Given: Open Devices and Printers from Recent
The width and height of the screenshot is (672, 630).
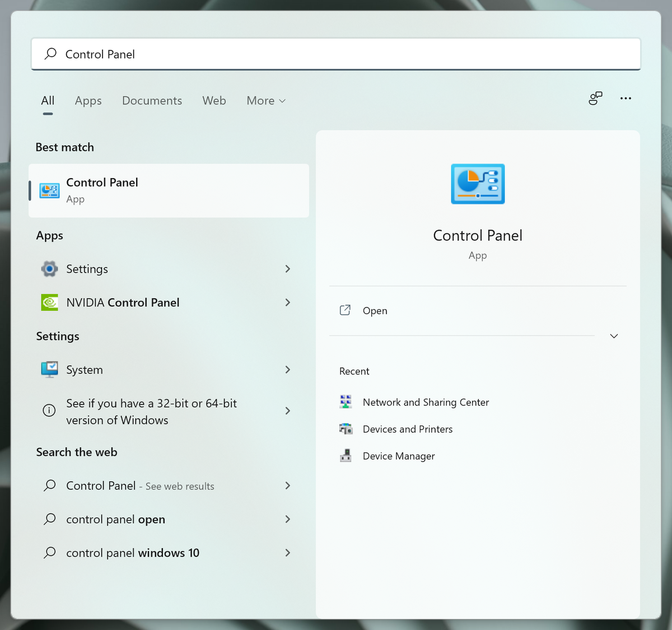Looking at the screenshot, I should (408, 429).
